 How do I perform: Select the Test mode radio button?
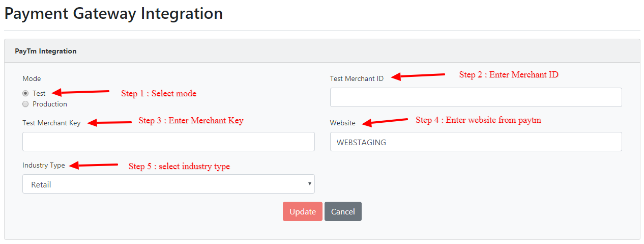tap(25, 94)
